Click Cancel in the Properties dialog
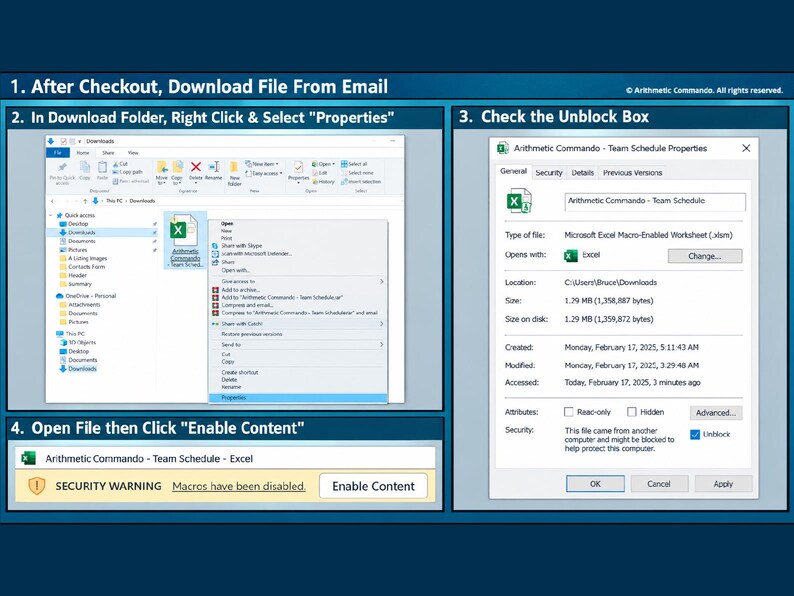This screenshot has height=596, width=794. point(659,484)
